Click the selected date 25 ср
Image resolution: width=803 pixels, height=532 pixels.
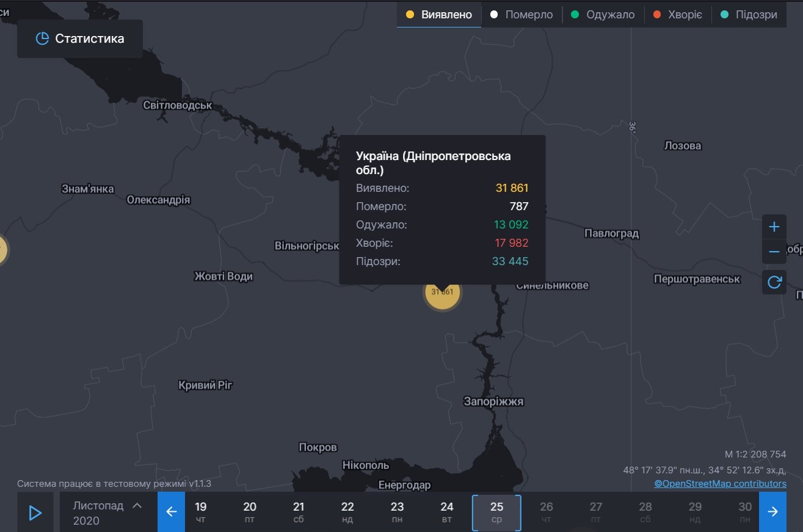point(496,512)
